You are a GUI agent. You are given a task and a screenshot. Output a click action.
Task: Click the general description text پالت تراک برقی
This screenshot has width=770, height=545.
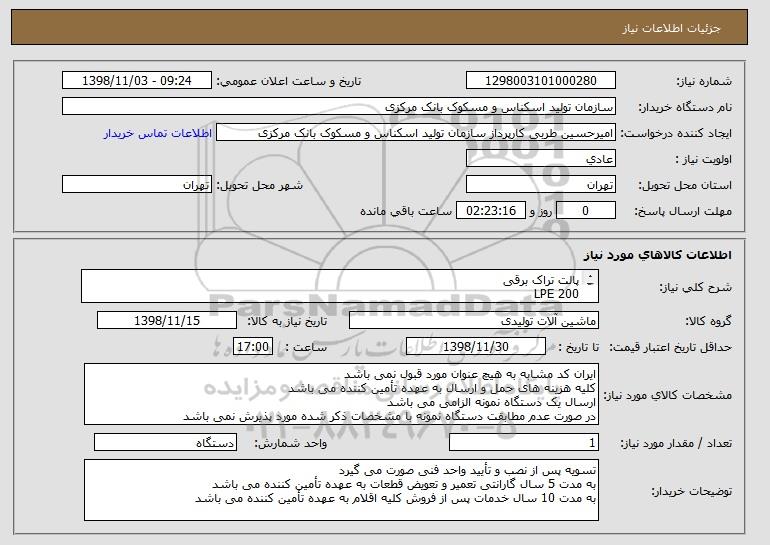click(541, 280)
